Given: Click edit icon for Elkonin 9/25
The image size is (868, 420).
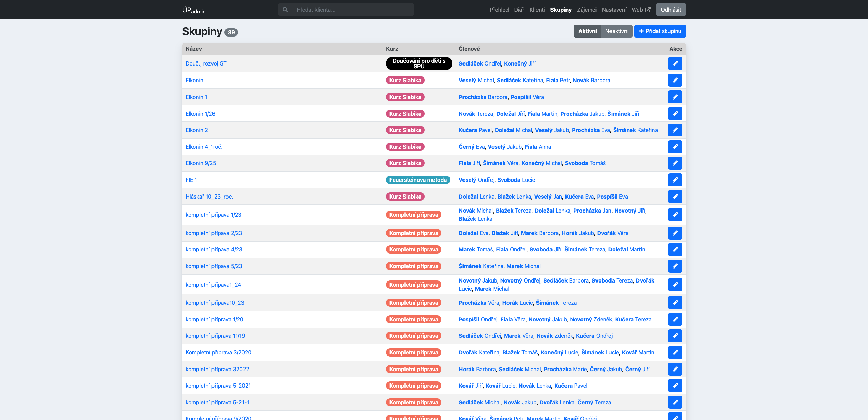Looking at the screenshot, I should [x=675, y=163].
